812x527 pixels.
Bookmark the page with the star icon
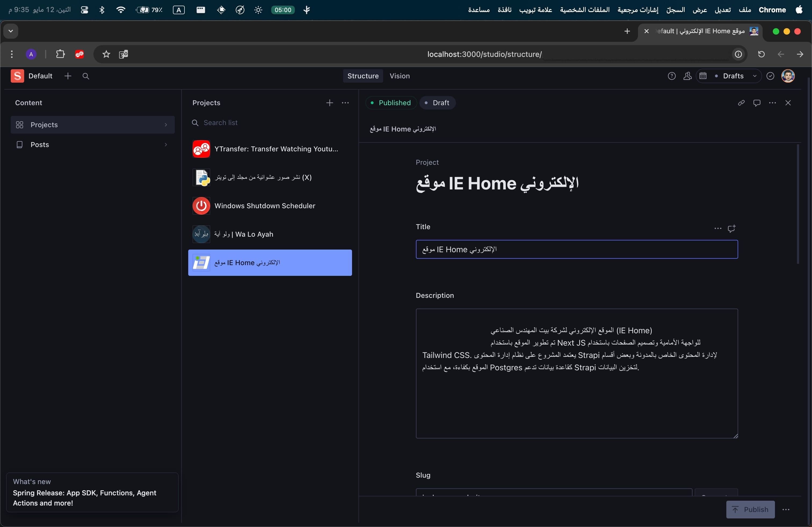point(106,54)
